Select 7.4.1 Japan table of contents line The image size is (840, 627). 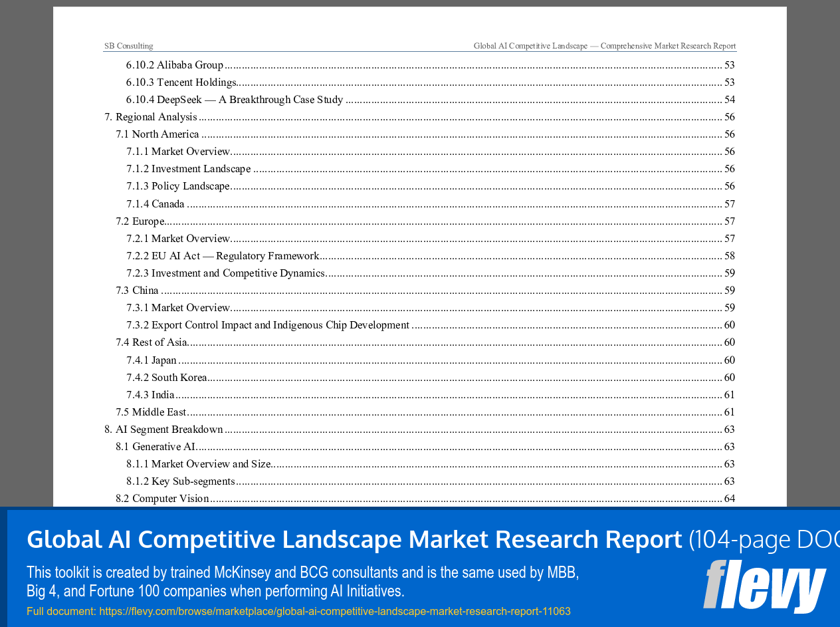[x=150, y=360]
